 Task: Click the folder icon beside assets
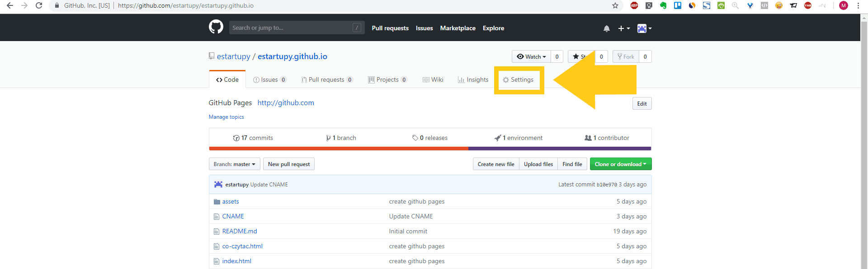click(x=217, y=202)
